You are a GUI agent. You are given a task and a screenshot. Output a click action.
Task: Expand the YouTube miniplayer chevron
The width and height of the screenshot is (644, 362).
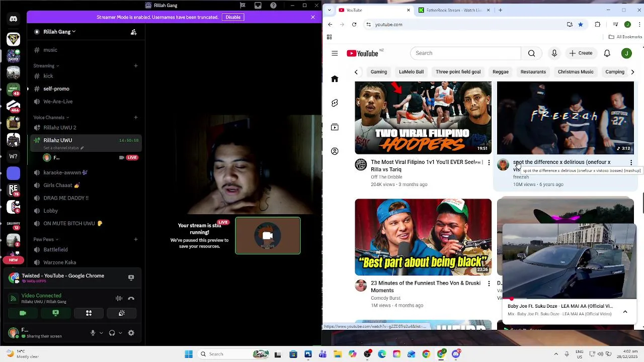625,312
